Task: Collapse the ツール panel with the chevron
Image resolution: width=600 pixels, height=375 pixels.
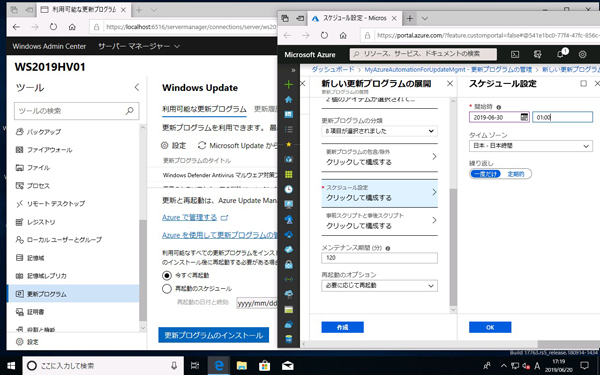Action: pos(137,87)
